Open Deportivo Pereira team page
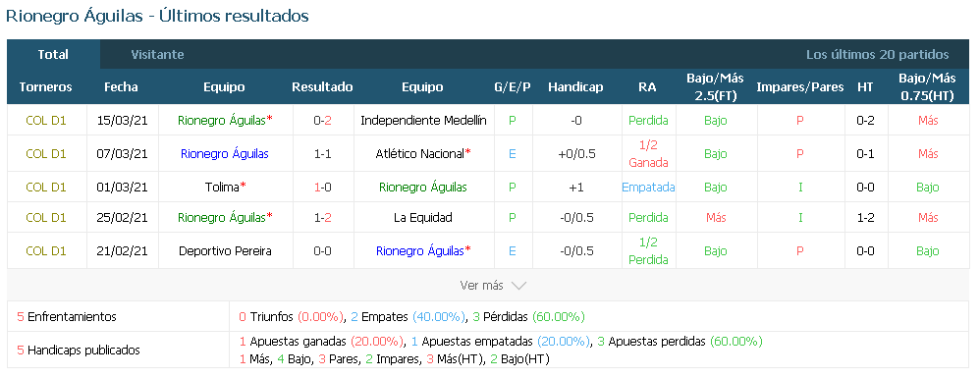The image size is (980, 378). [x=225, y=251]
